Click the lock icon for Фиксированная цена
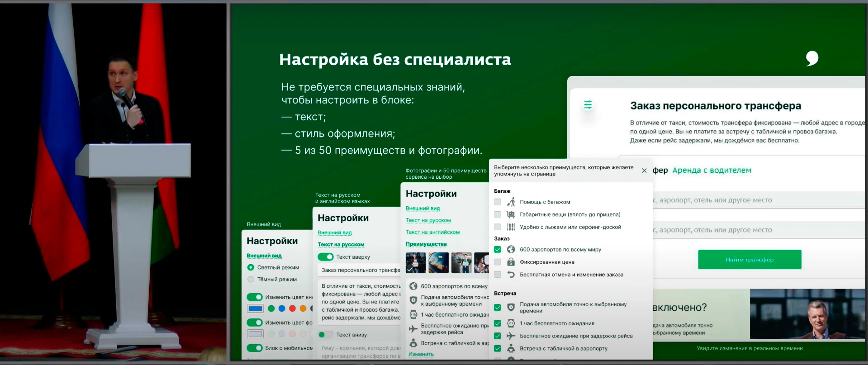This screenshot has height=365, width=868. tap(511, 262)
